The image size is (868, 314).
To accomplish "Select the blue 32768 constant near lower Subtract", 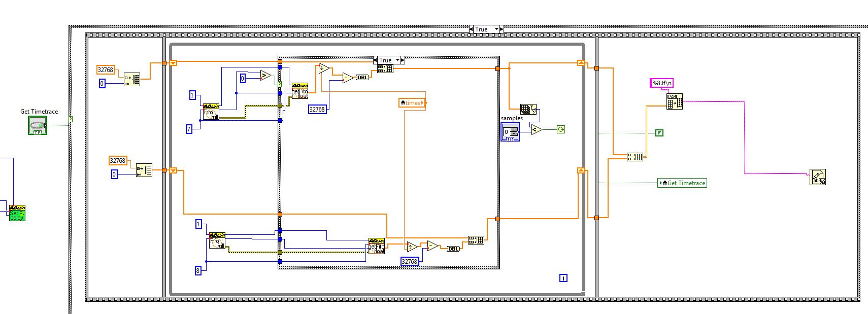I will pos(410,261).
